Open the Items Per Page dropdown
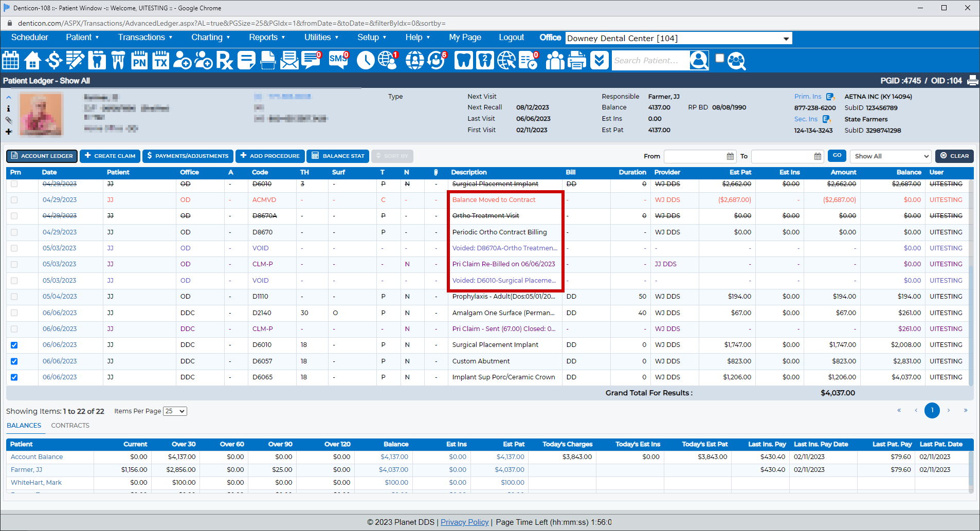This screenshot has height=531, width=980. click(175, 411)
